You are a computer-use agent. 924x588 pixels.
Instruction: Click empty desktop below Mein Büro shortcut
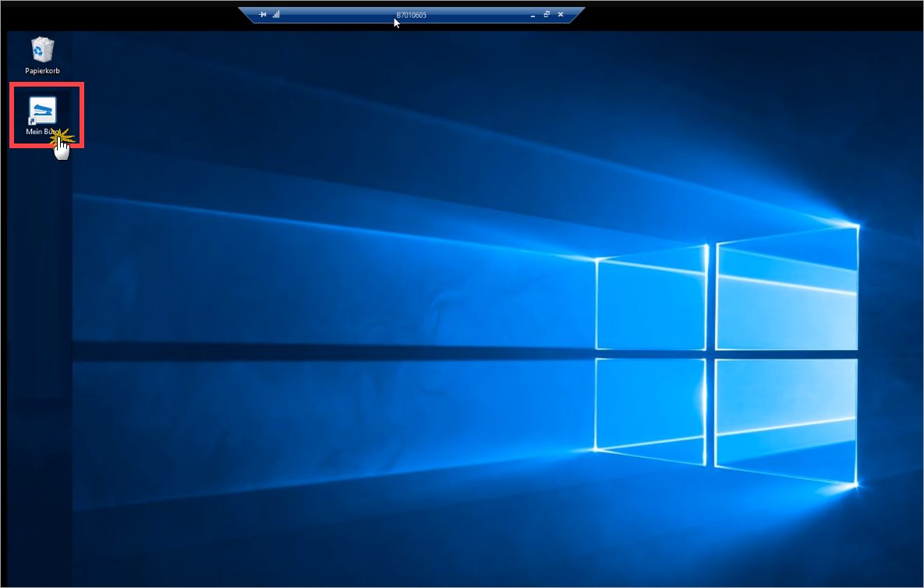tap(42, 234)
